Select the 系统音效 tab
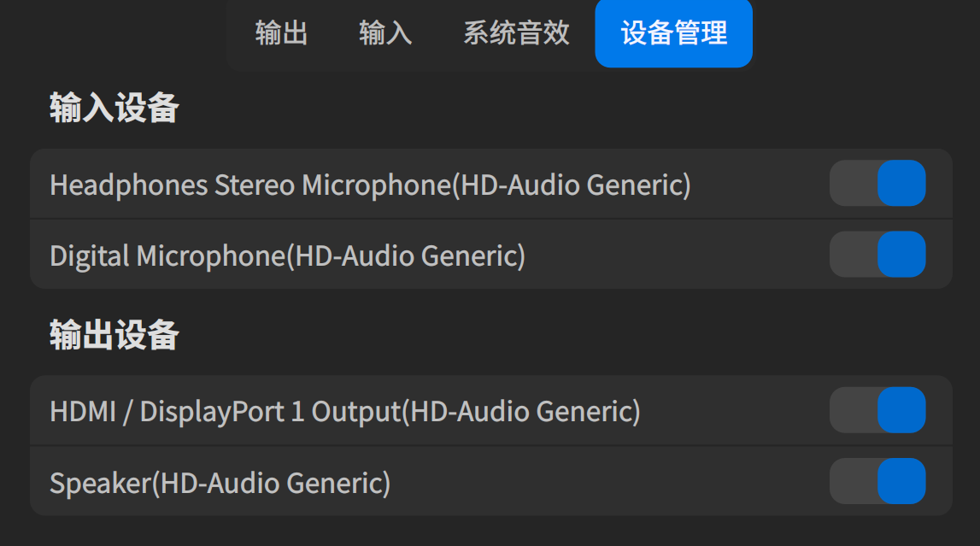Image resolution: width=980 pixels, height=546 pixels. [x=516, y=33]
